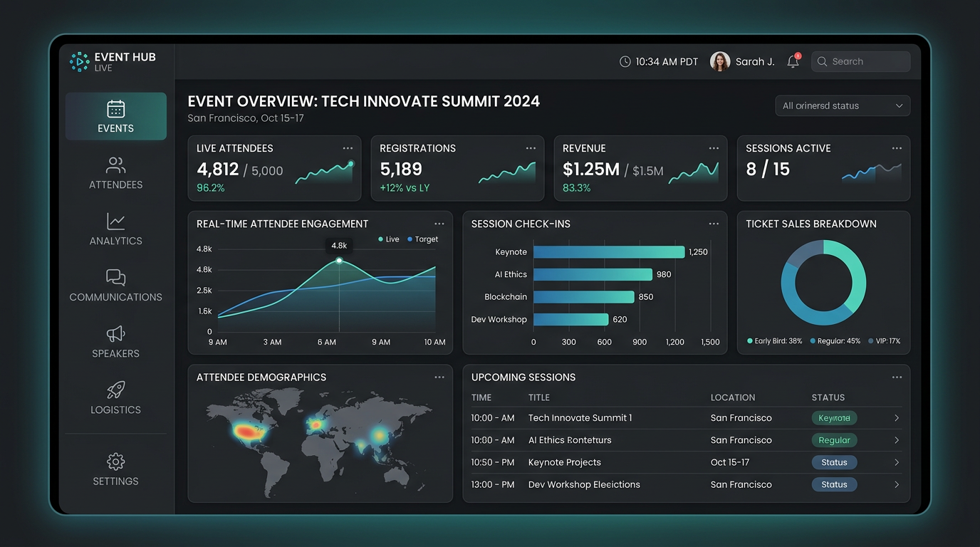Open the Communications chat bubble icon
This screenshot has width=980, height=547.
click(x=115, y=278)
